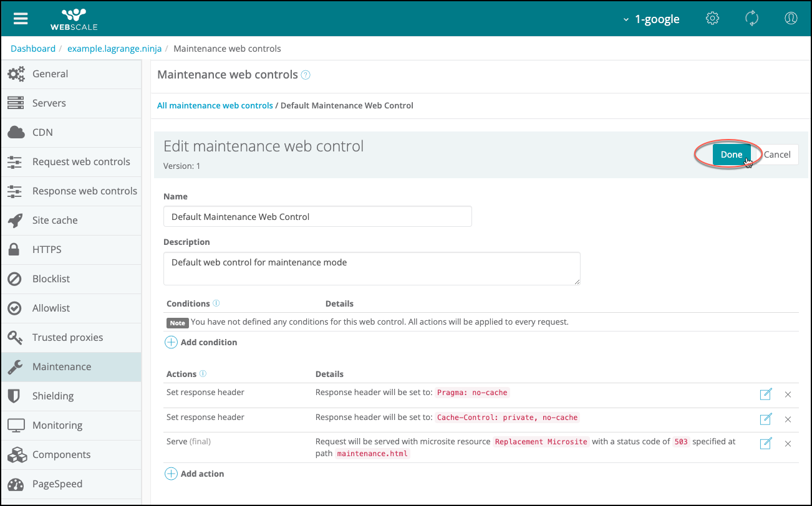Click into the Name input field

click(x=317, y=217)
